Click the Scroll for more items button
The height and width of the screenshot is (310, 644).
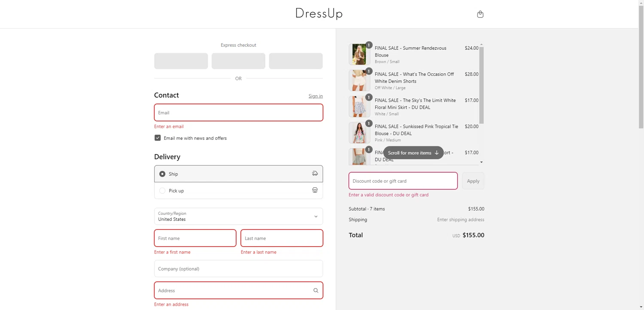[413, 153]
